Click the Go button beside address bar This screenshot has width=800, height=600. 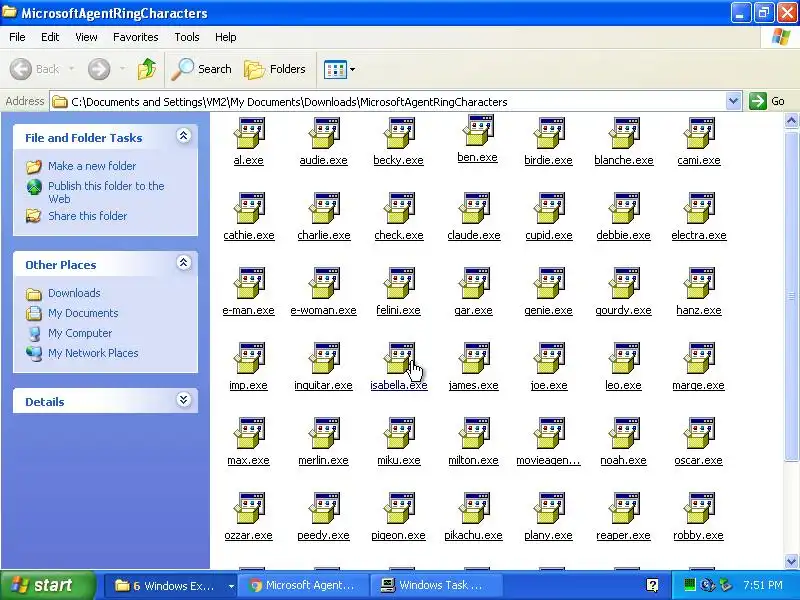pyautogui.click(x=767, y=101)
